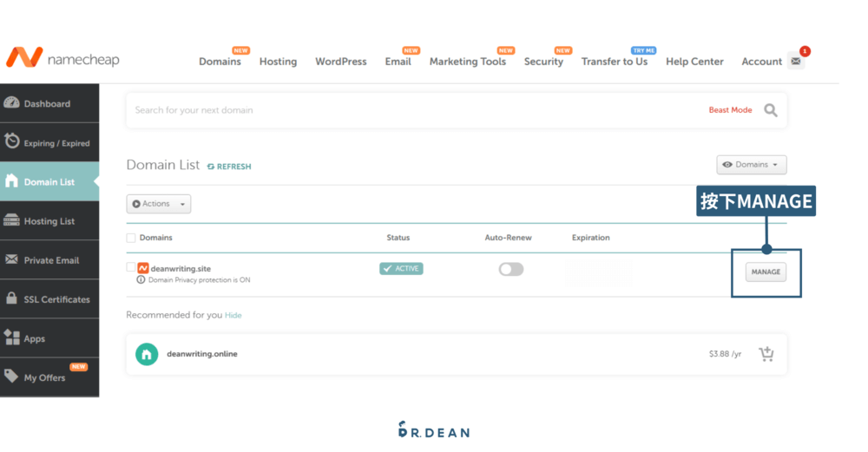Toggle Auto-Renew for deanwriting.site
Screen dimensions: 868x452
[x=510, y=269]
